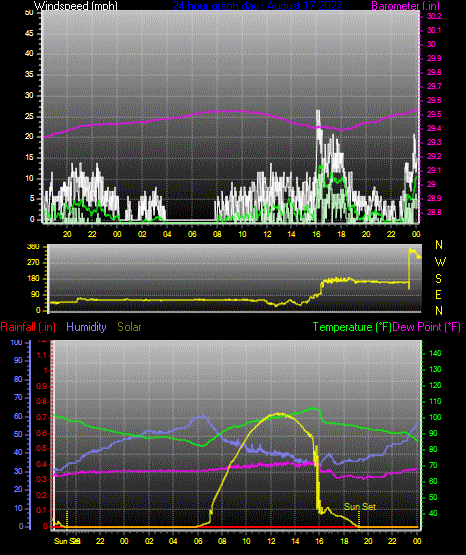Click the 18 hour label under bottom chart
The width and height of the screenshot is (466, 555).
click(344, 541)
